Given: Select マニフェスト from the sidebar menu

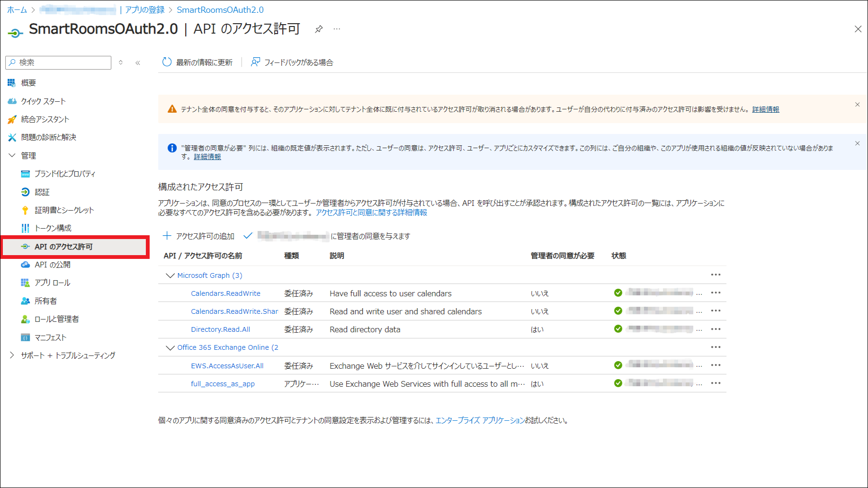Looking at the screenshot, I should pos(50,337).
